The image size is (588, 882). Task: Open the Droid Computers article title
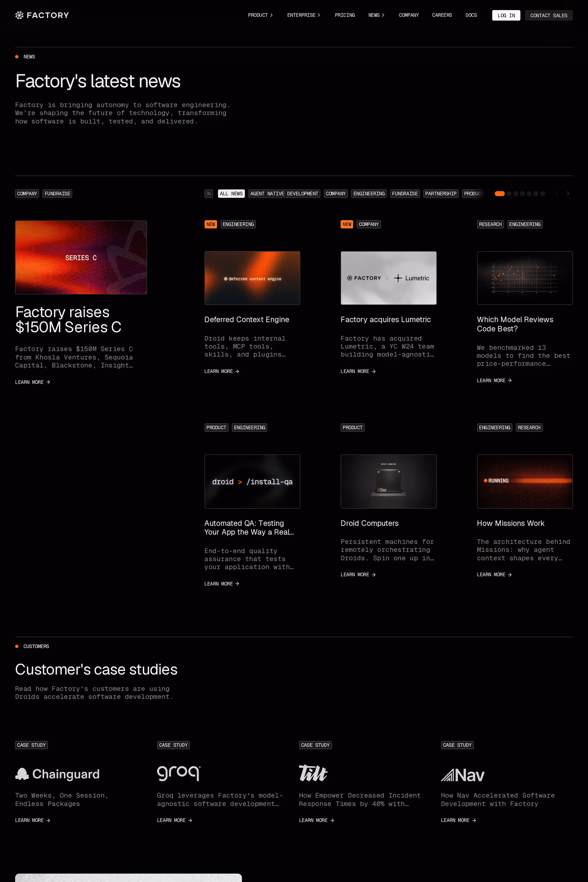(x=370, y=523)
